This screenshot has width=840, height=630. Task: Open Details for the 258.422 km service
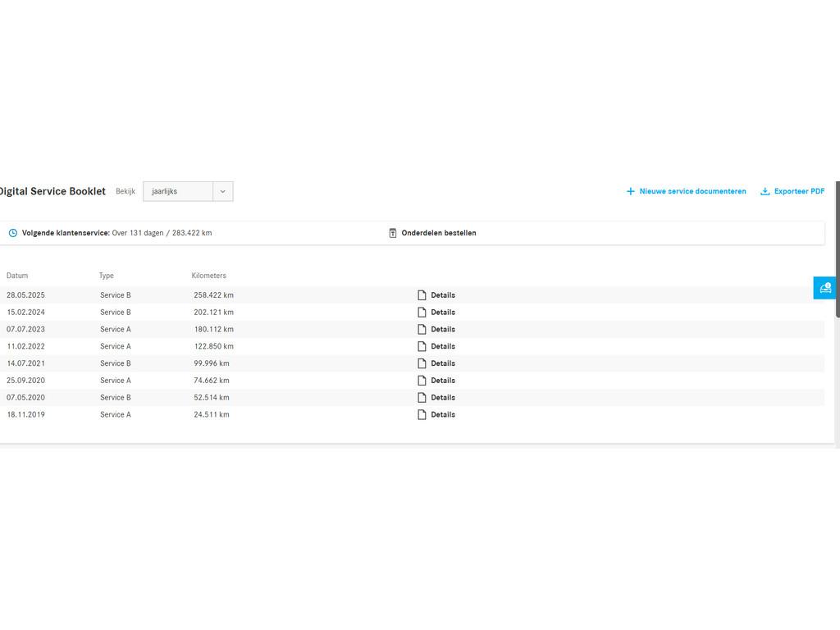click(x=443, y=295)
